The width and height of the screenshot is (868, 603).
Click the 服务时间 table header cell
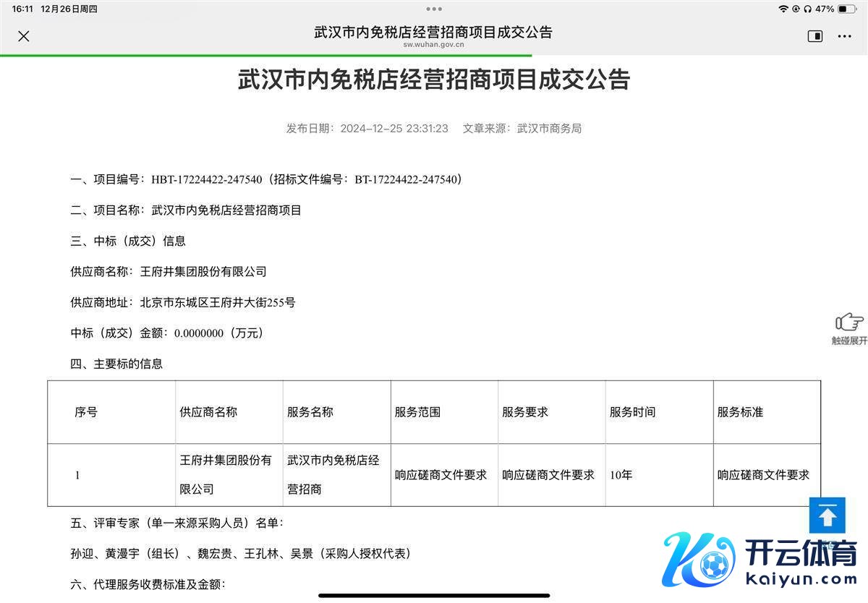point(633,412)
